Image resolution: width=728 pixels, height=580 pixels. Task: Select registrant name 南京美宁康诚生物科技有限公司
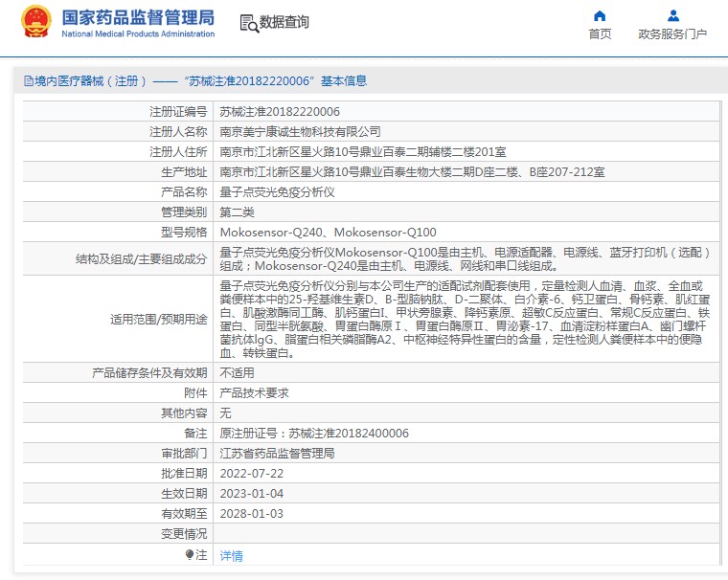click(300, 132)
